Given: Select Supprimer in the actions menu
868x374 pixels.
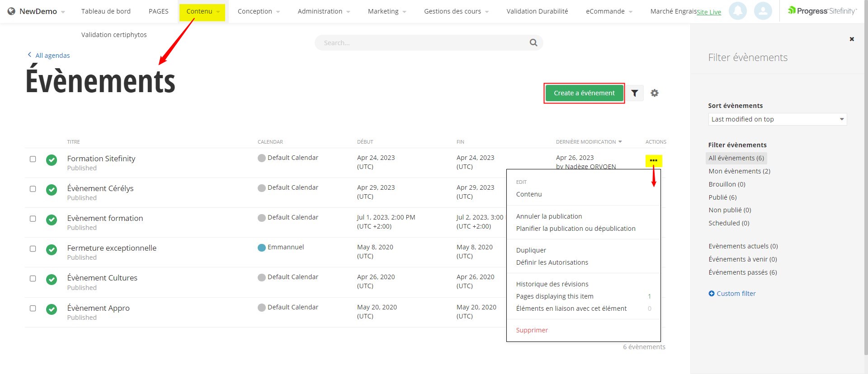Looking at the screenshot, I should (x=532, y=330).
